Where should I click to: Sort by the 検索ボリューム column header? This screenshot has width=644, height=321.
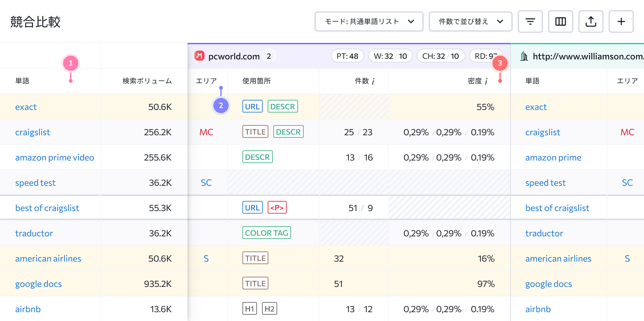147,81
